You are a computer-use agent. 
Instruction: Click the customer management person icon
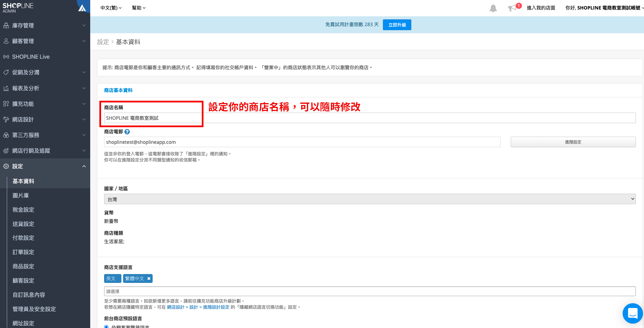pyautogui.click(x=6, y=41)
